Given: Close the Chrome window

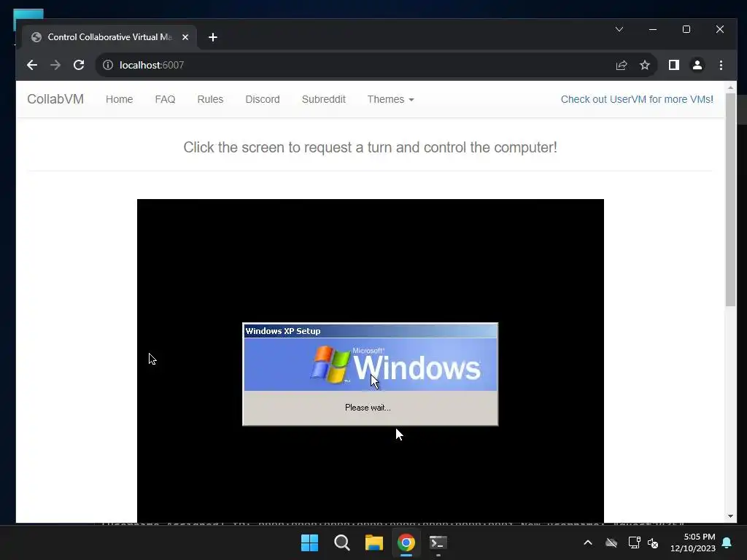Looking at the screenshot, I should (720, 29).
